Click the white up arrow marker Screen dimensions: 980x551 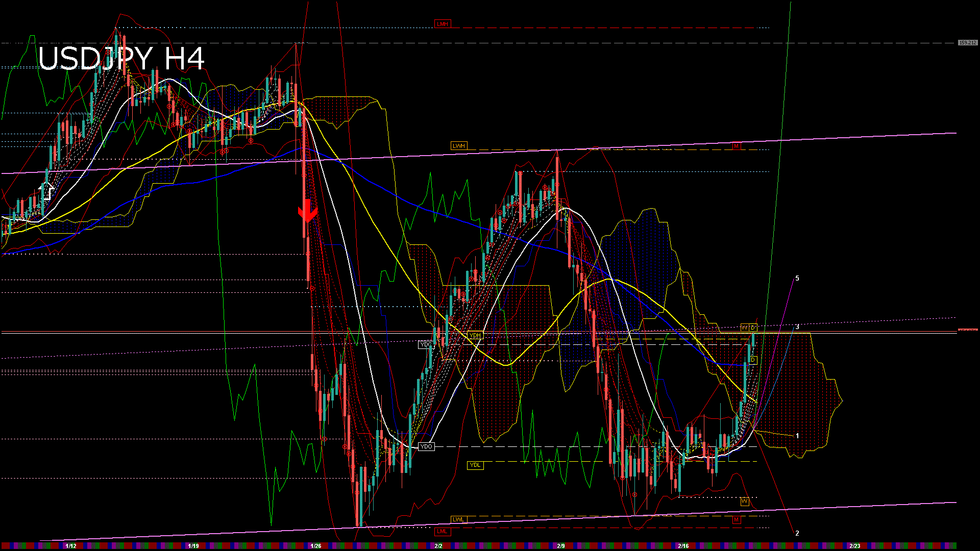47,191
